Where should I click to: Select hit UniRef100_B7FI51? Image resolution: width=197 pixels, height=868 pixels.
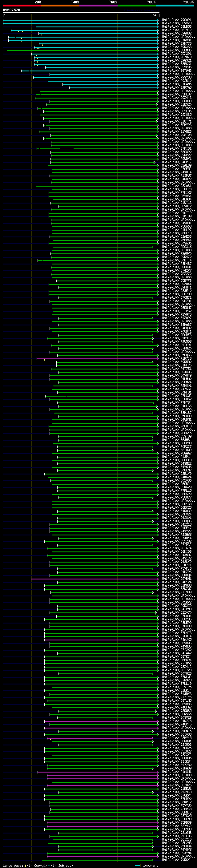pyautogui.click(x=176, y=149)
